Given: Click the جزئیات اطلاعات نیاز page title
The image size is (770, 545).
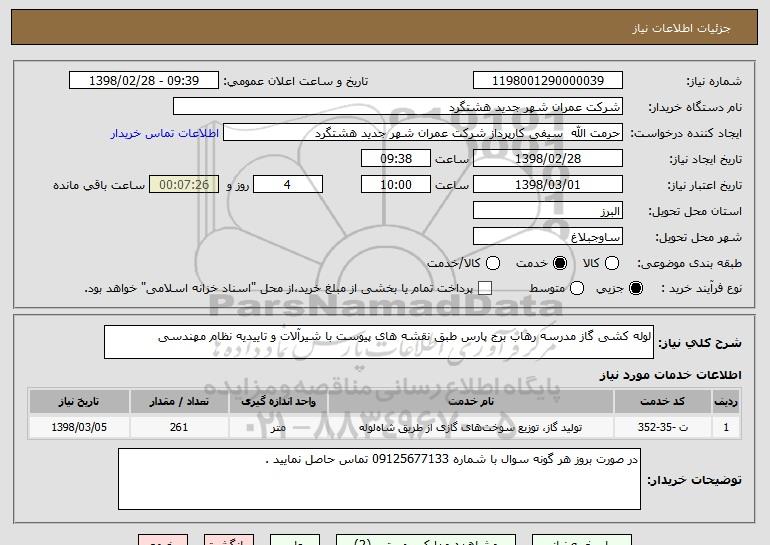Looking at the screenshot, I should pos(681,28).
